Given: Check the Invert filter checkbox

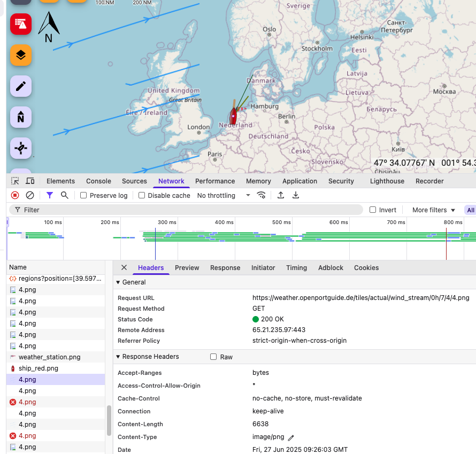Looking at the screenshot, I should (x=373, y=210).
